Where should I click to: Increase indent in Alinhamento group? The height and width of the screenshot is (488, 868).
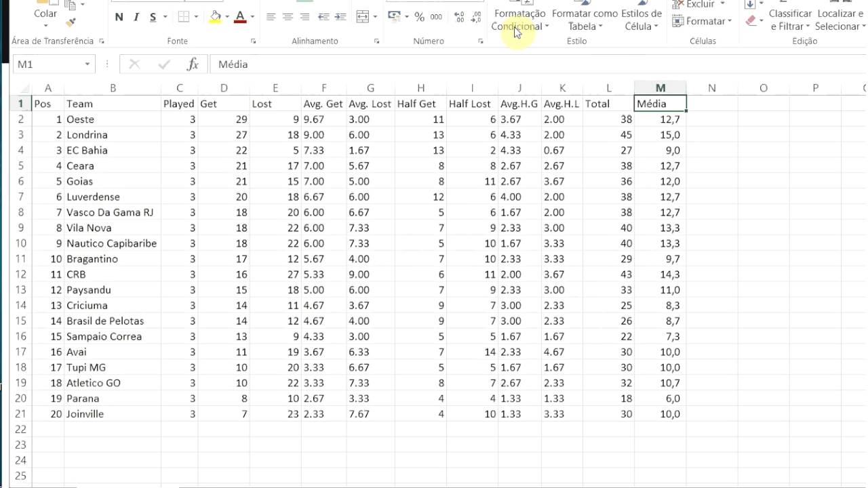[x=340, y=17]
